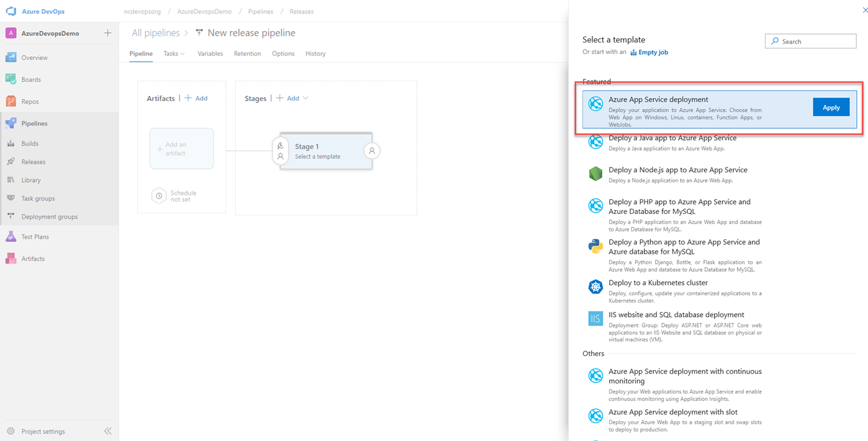868x441 pixels.
Task: Click the AzureDevopsDemo project avatar
Action: (x=11, y=33)
